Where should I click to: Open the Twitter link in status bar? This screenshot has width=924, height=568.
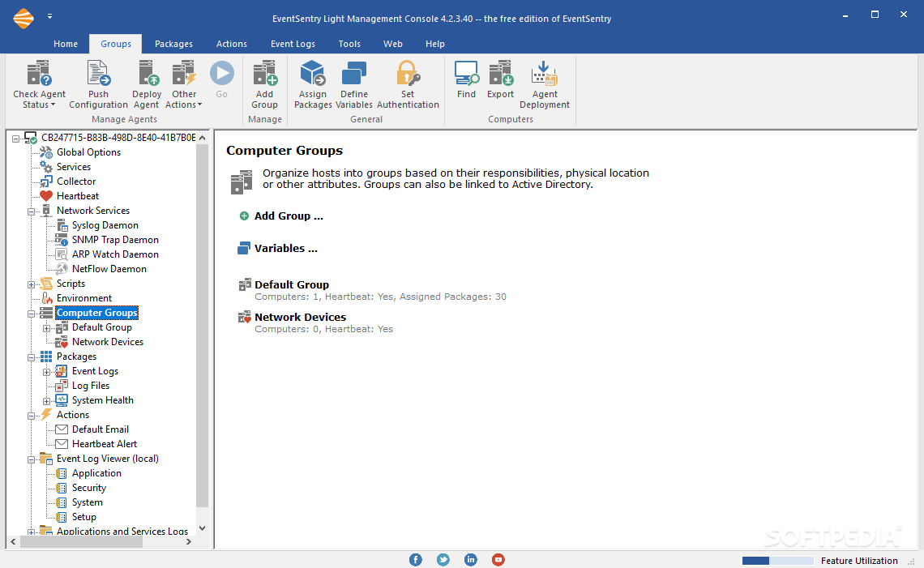[x=443, y=560]
